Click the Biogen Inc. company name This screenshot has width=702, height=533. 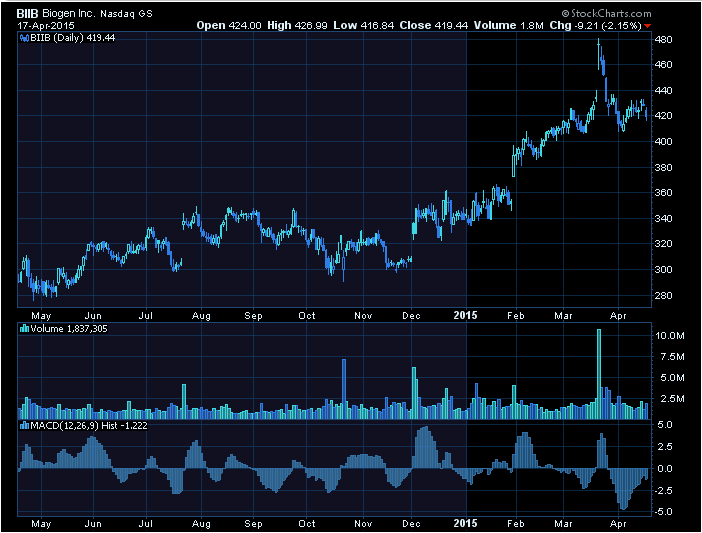click(x=69, y=14)
